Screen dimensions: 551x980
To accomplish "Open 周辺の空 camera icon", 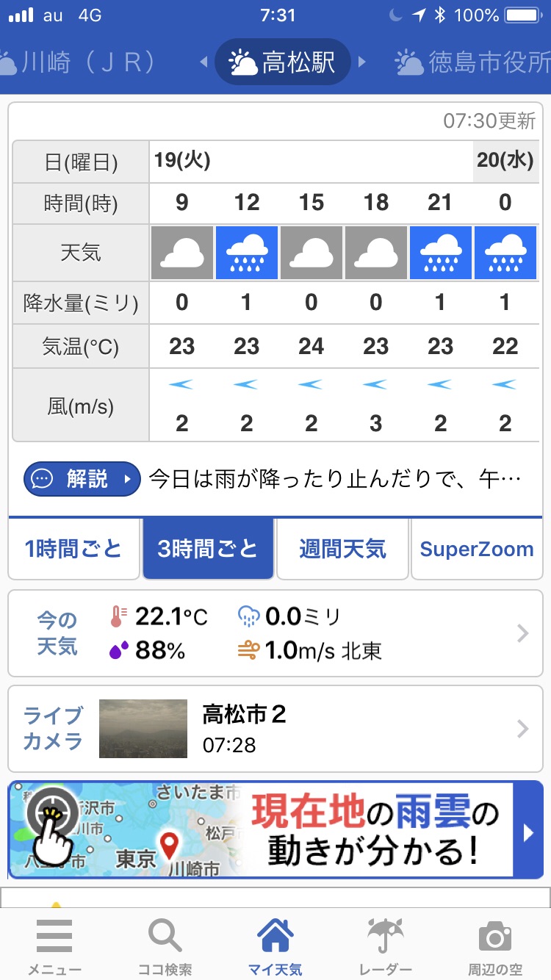I will (x=494, y=938).
